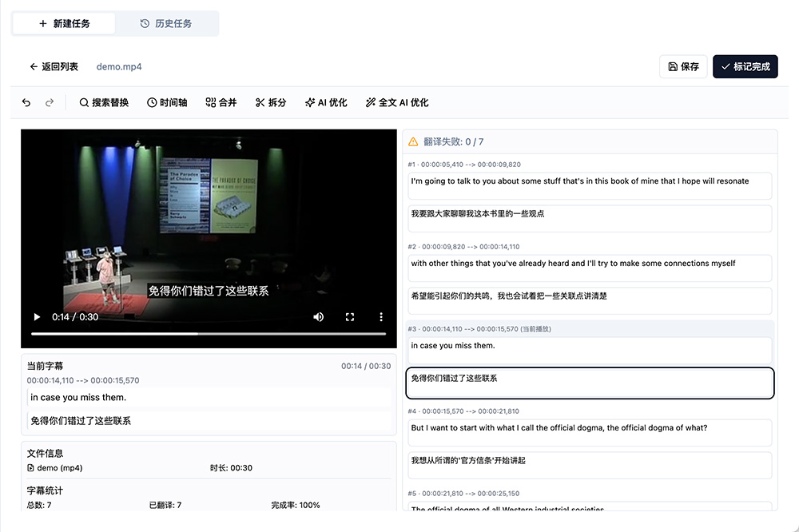This screenshot has width=799, height=532.
Task: Open the 搜索替换 search tool
Action: 104,102
